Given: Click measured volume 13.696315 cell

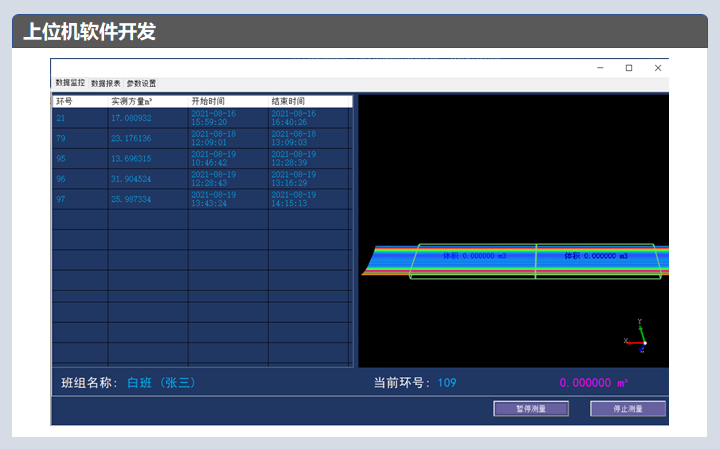Looking at the screenshot, I should [148, 158].
